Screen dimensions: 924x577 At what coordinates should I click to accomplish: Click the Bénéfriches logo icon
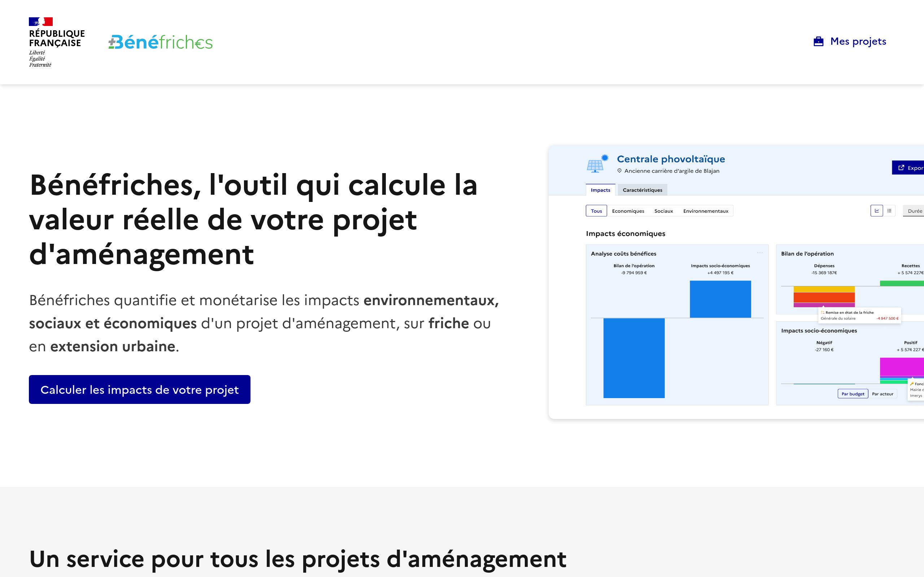pyautogui.click(x=160, y=42)
